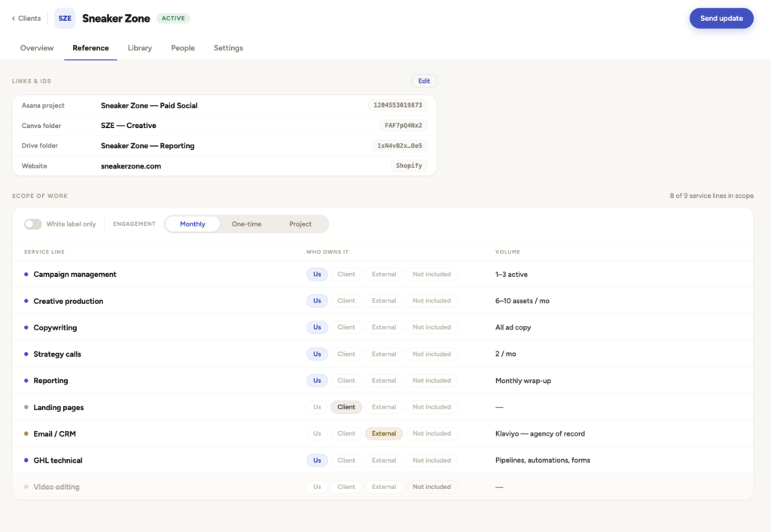Set Landing pages owner to Us
Screen dimensions: 771x532
tap(317, 407)
